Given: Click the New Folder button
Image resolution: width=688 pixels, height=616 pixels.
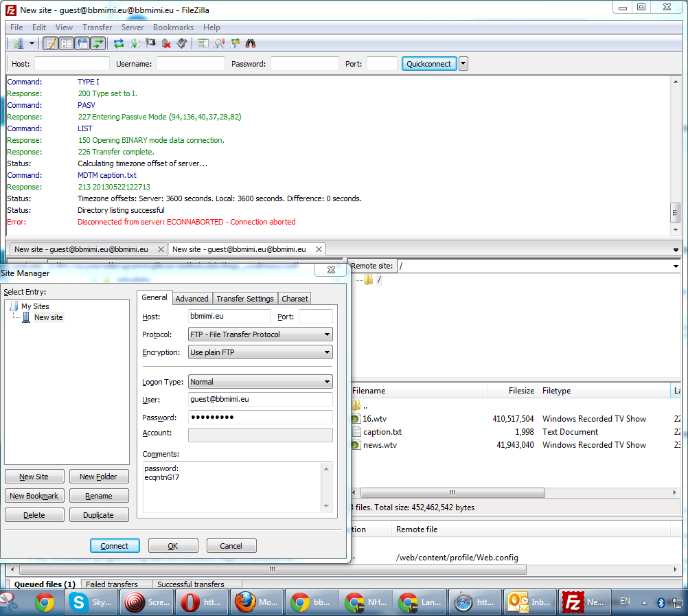Looking at the screenshot, I should coord(99,477).
